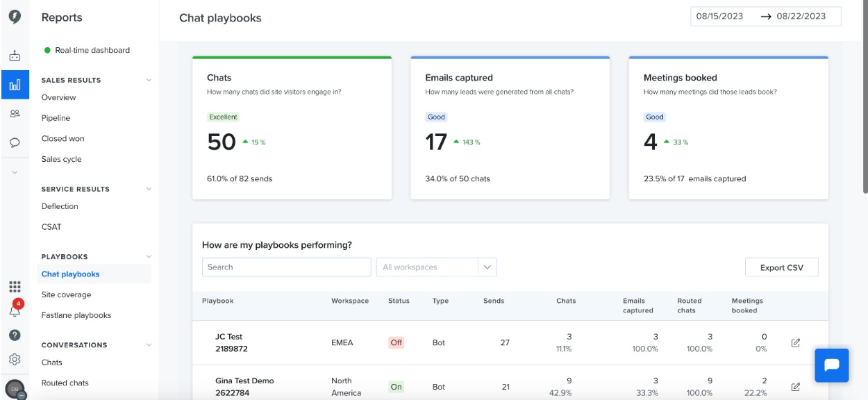This screenshot has height=400, width=868.
Task: Click the Drift logo icon
Action: (15, 17)
